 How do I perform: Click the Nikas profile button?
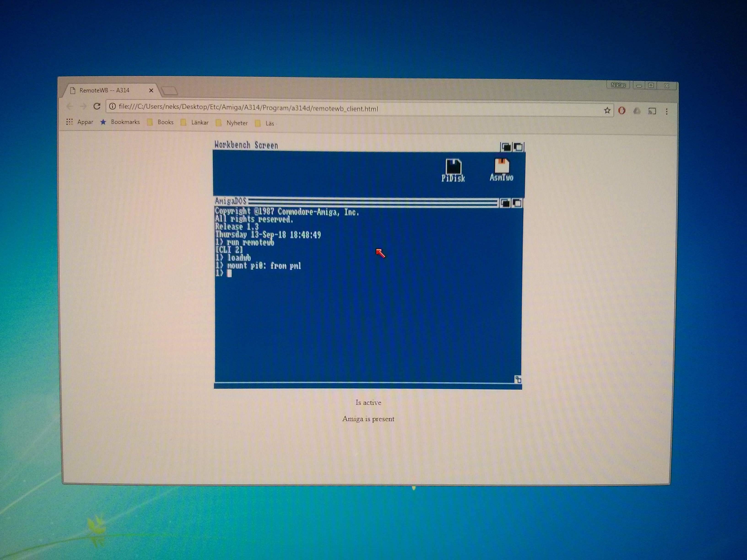coord(618,85)
